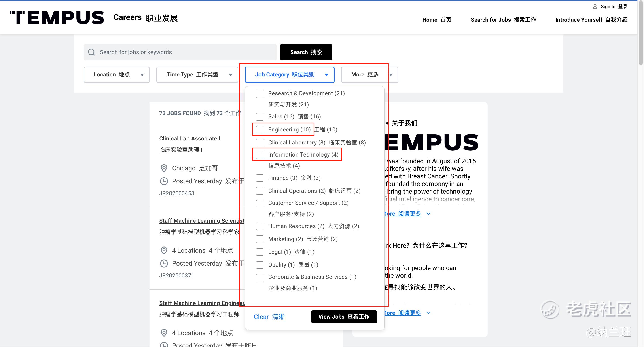Click the location pin beside first 4 Locations
Viewport: 644px width, 347px height.
click(164, 250)
